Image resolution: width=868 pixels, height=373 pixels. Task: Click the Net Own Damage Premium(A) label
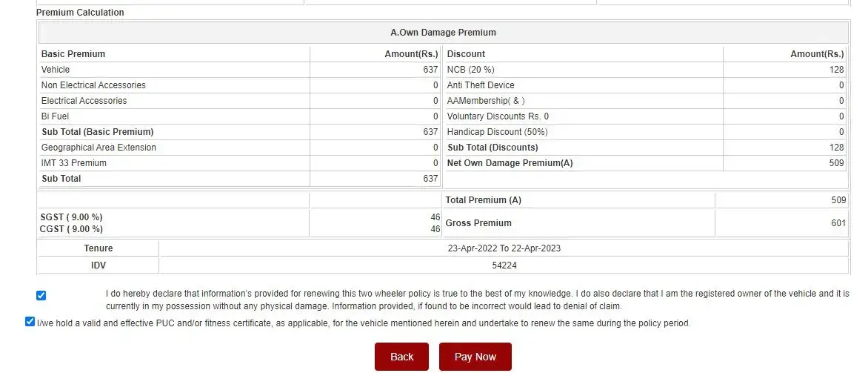[x=510, y=163]
